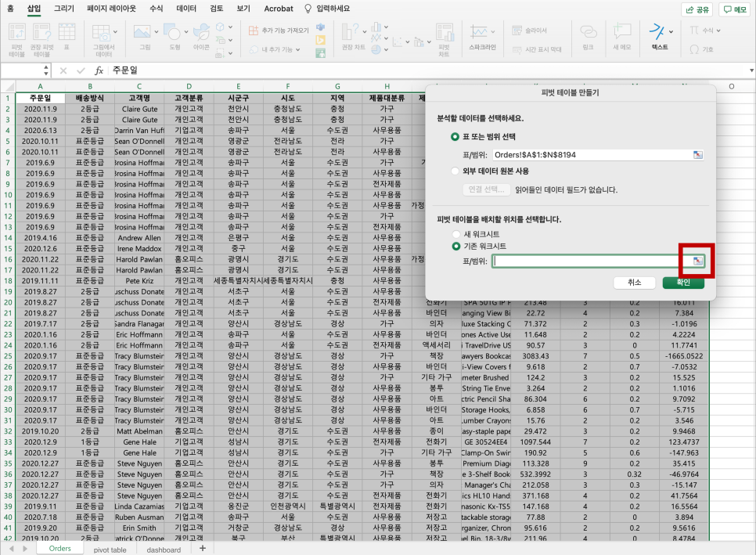Open the Review (검토) ribbon tab
Viewport: 756px width, 555px height.
coord(217,9)
